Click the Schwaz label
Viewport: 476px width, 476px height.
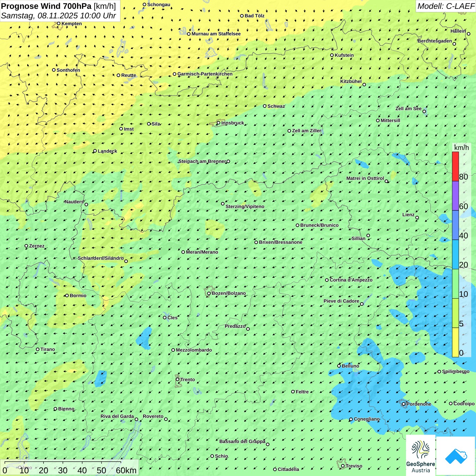pyautogui.click(x=276, y=106)
